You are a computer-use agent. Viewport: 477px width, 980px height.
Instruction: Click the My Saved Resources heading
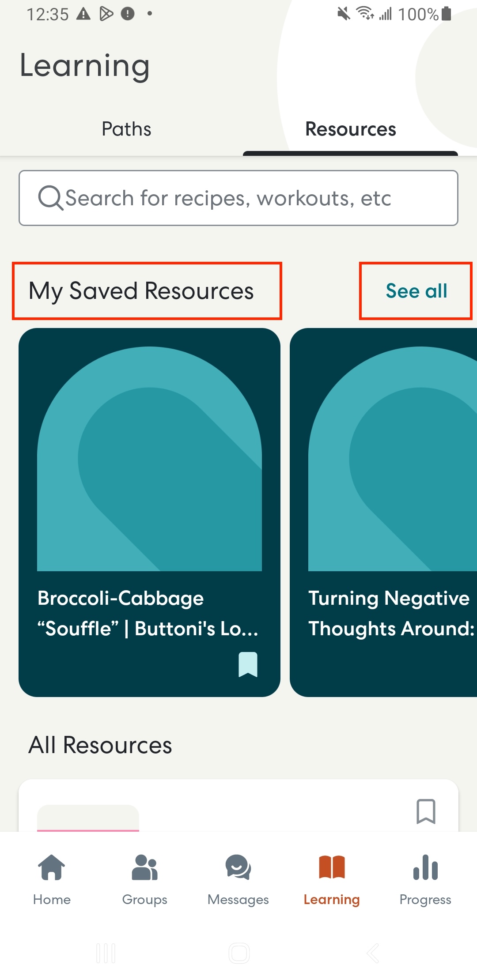(x=141, y=291)
